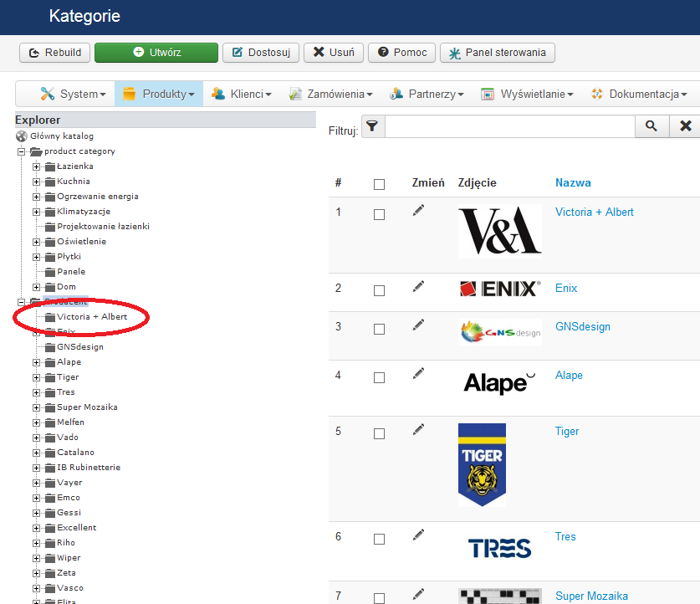The image size is (700, 604).
Task: Click edit pencil for Alape row
Action: (418, 373)
